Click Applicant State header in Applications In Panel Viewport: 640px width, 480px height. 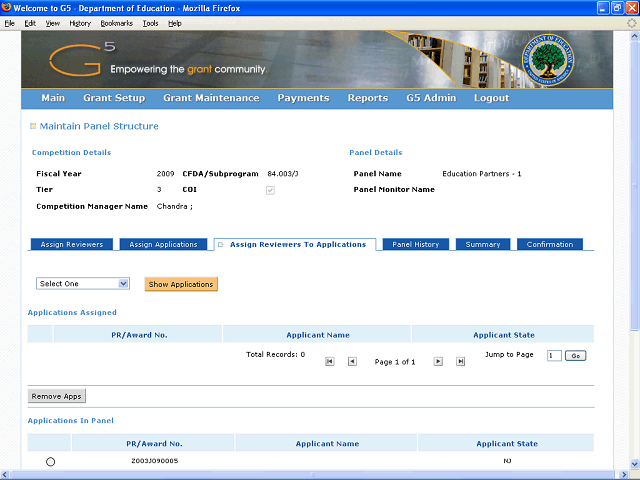click(x=507, y=444)
